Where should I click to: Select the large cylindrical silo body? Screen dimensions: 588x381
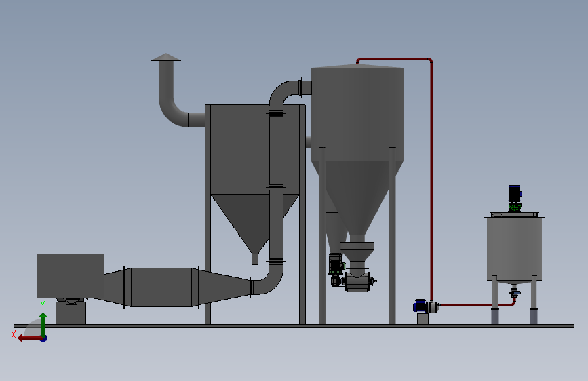357,115
